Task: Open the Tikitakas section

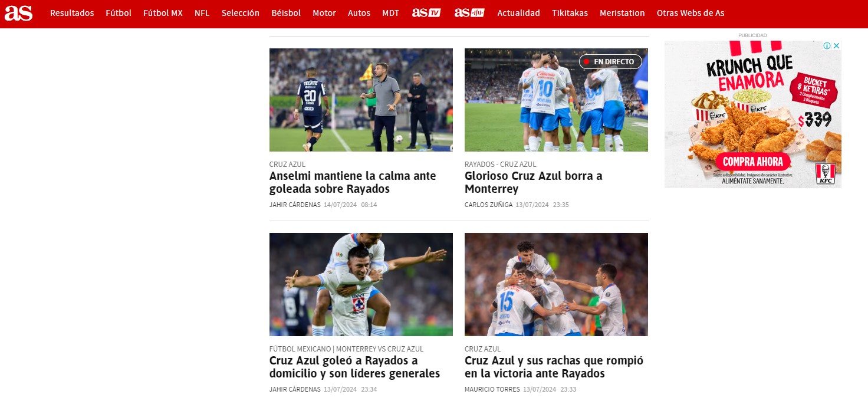Action: click(x=570, y=13)
